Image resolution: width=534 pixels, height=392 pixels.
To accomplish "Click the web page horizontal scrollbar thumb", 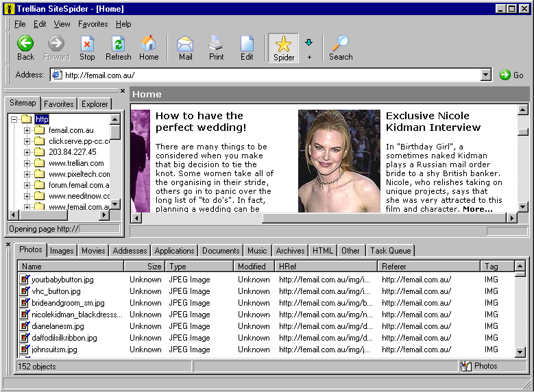I will tap(384, 218).
